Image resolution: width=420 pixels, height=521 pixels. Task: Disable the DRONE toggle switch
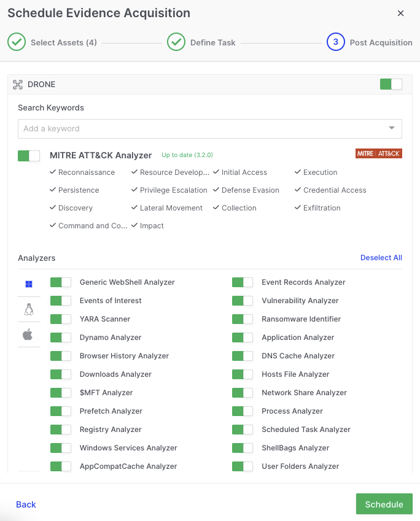click(391, 84)
